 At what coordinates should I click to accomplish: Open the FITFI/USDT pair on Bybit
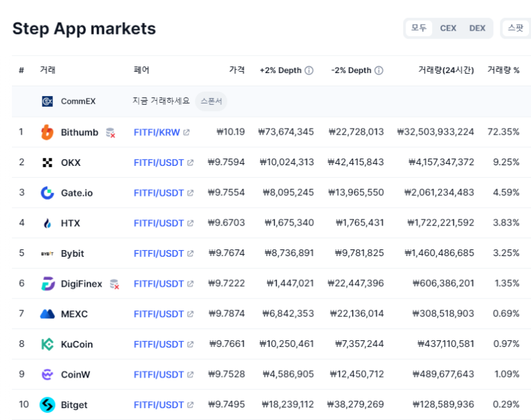click(x=159, y=253)
